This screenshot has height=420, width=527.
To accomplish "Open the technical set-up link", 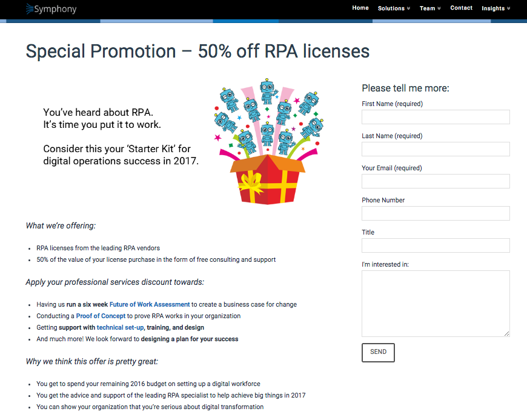I will [x=120, y=327].
